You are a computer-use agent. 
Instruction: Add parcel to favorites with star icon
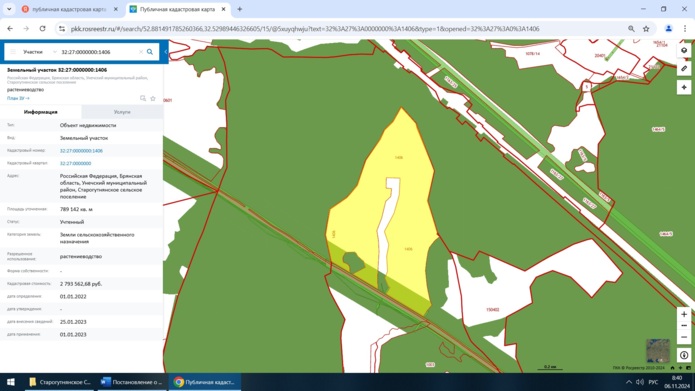(x=153, y=98)
